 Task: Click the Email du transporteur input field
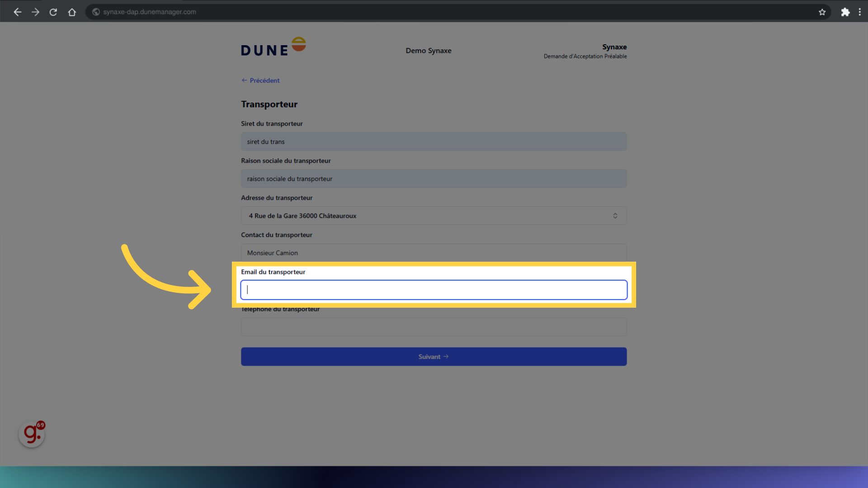(x=434, y=290)
